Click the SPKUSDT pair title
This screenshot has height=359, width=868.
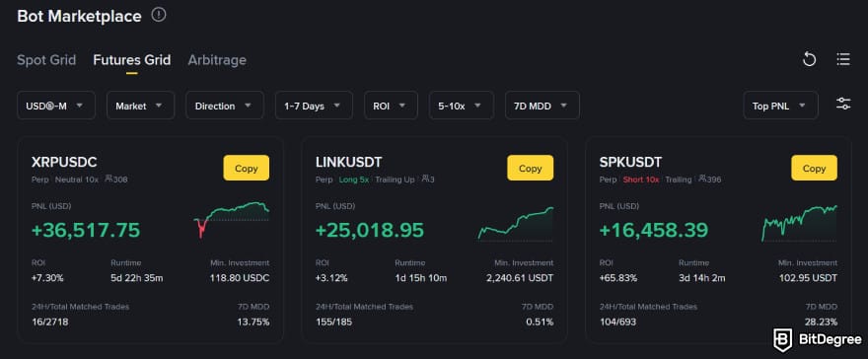coord(630,162)
